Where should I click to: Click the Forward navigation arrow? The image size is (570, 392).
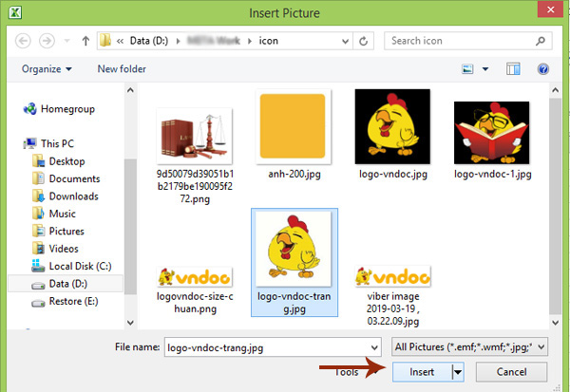[47, 41]
